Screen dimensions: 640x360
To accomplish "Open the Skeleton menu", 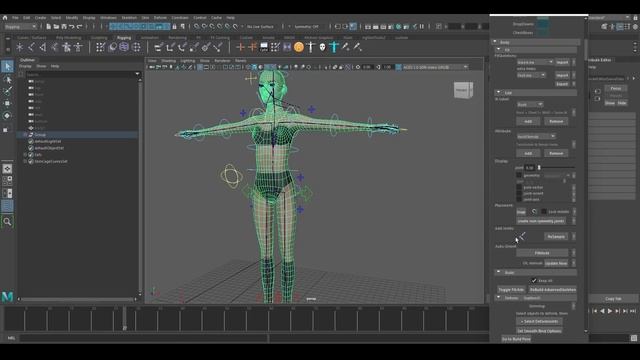I will coord(129,18).
